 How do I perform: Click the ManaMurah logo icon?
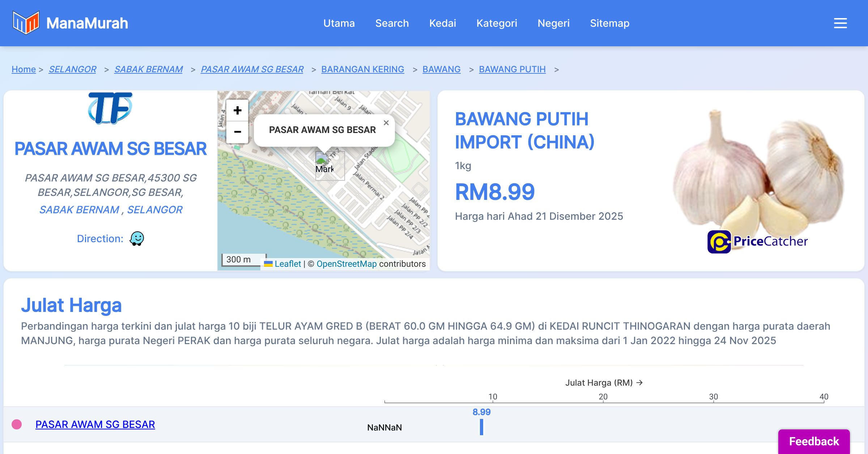click(x=26, y=23)
